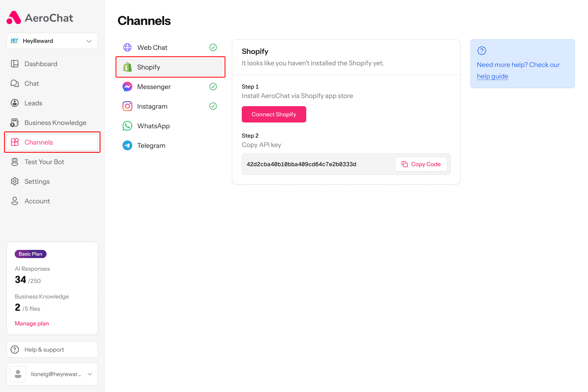588x392 pixels.
Task: Select the Shopify channel tab
Action: coord(170,67)
